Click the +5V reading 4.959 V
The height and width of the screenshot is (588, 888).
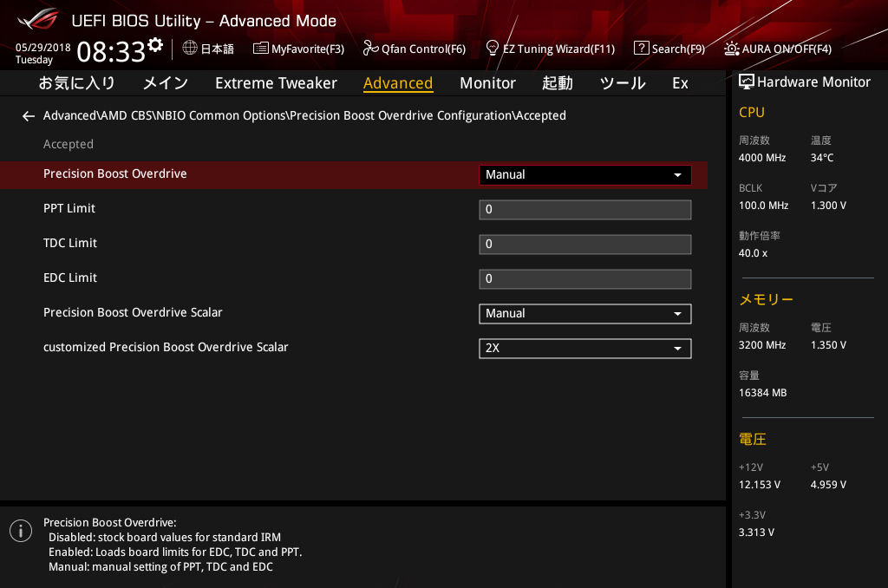click(828, 484)
